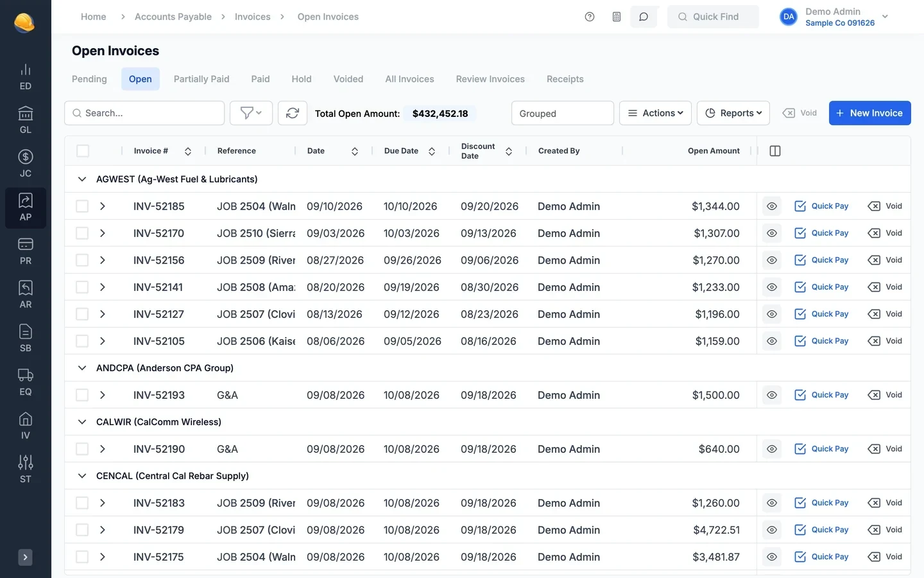Click the help question mark icon
The image size is (924, 578).
590,17
